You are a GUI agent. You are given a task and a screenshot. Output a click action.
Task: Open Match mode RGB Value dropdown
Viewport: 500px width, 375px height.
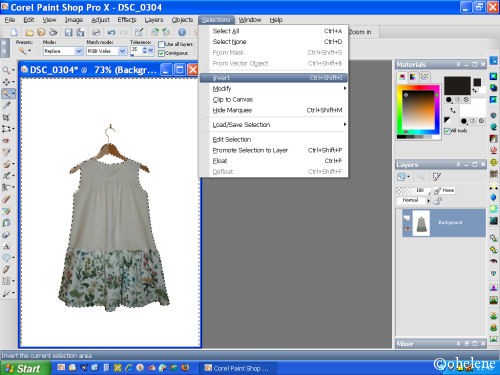pyautogui.click(x=122, y=51)
